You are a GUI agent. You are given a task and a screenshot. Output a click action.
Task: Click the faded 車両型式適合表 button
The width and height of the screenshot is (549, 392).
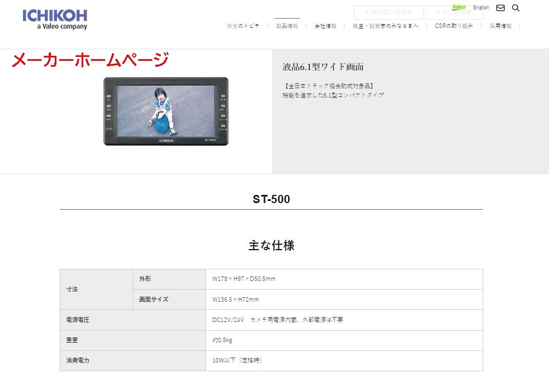(x=388, y=12)
